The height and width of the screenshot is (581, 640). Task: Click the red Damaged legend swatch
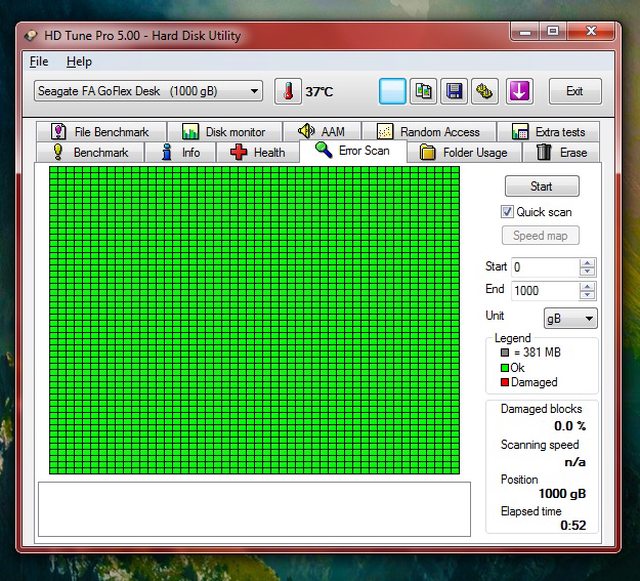click(505, 382)
